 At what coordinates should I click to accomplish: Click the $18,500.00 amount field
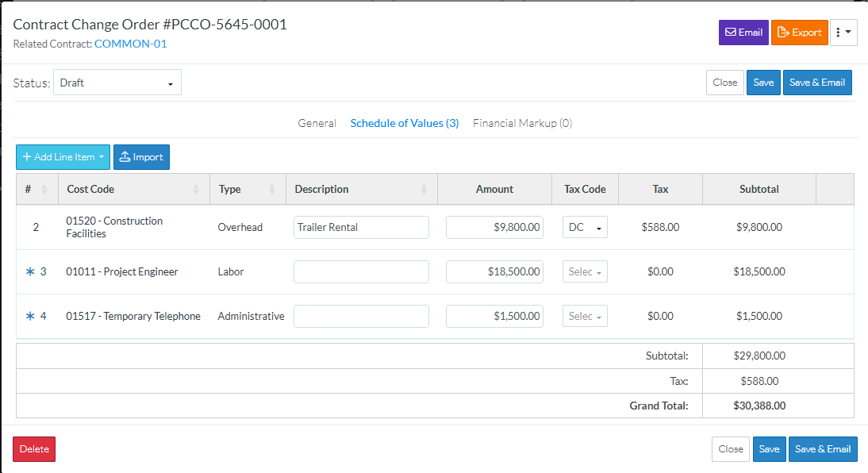click(x=494, y=272)
